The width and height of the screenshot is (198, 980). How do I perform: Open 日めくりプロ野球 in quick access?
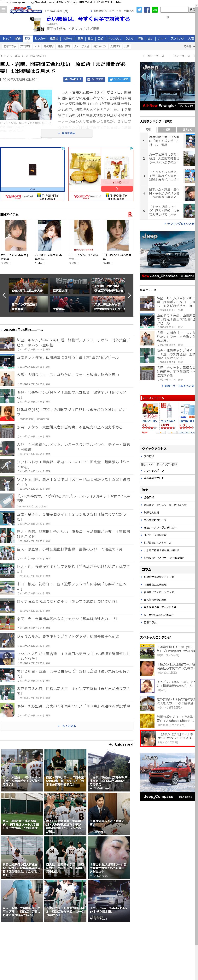[167, 464]
